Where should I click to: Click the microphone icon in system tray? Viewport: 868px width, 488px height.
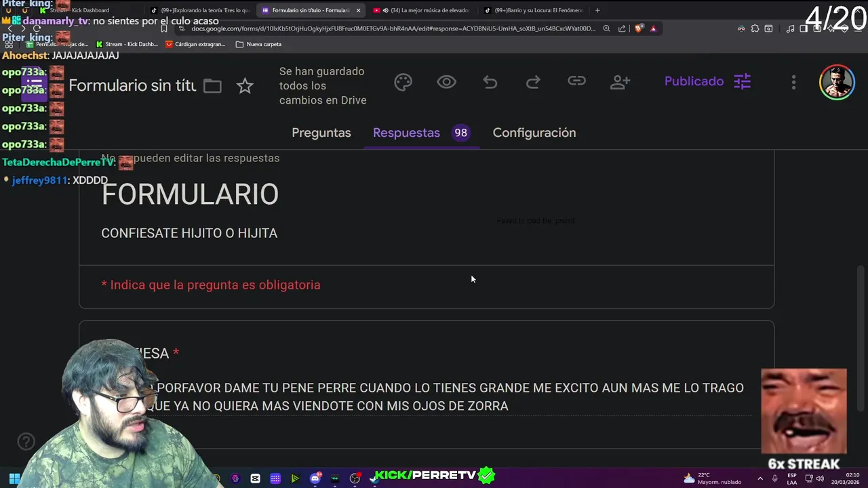tap(774, 479)
